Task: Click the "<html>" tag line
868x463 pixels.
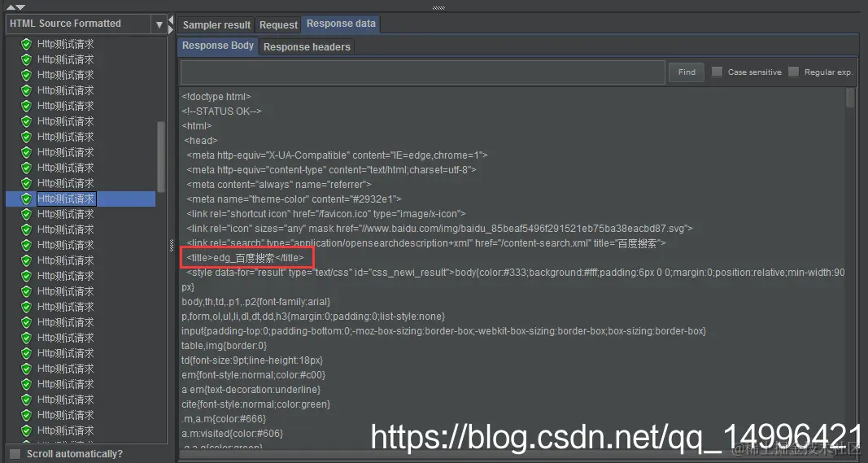Action: [197, 126]
